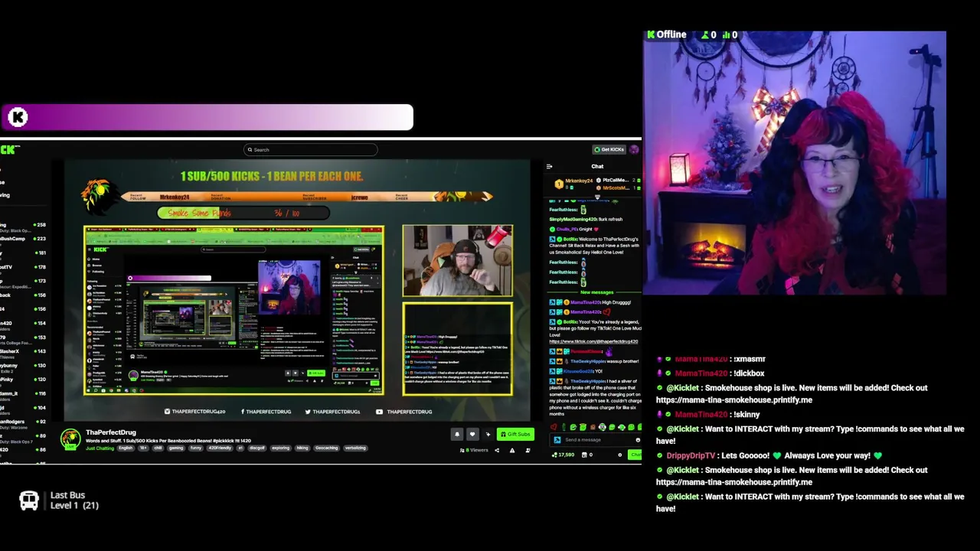Click the Last Bus bus icon
The height and width of the screenshot is (551, 980).
tap(29, 501)
